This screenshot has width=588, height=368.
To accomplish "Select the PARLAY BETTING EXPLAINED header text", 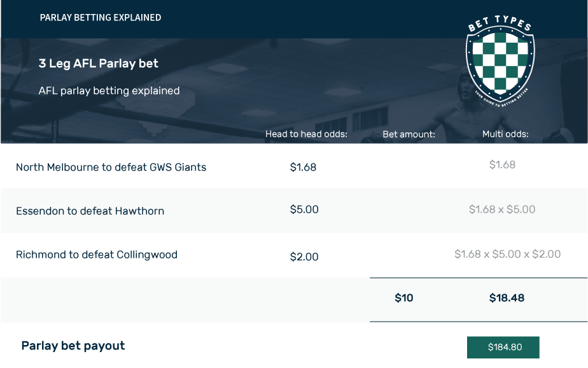I will point(101,18).
